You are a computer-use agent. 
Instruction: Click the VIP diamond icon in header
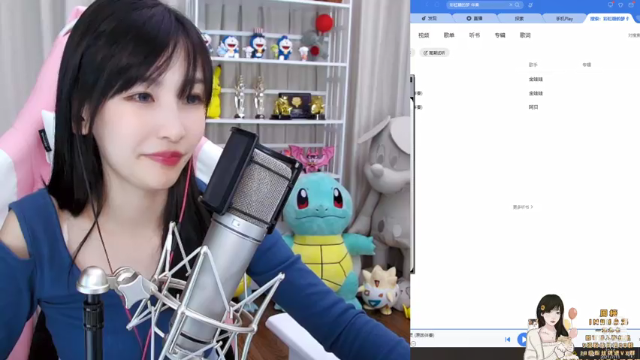click(620, 5)
